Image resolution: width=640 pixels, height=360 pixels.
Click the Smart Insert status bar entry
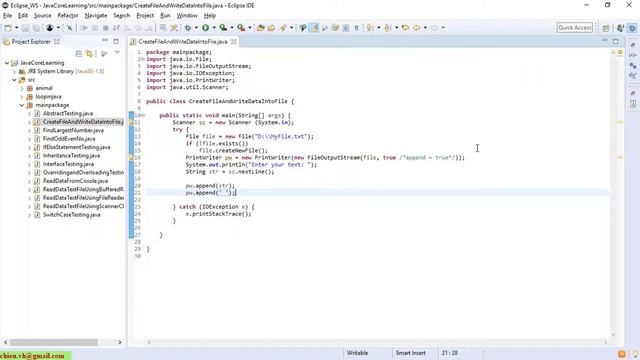(x=410, y=353)
